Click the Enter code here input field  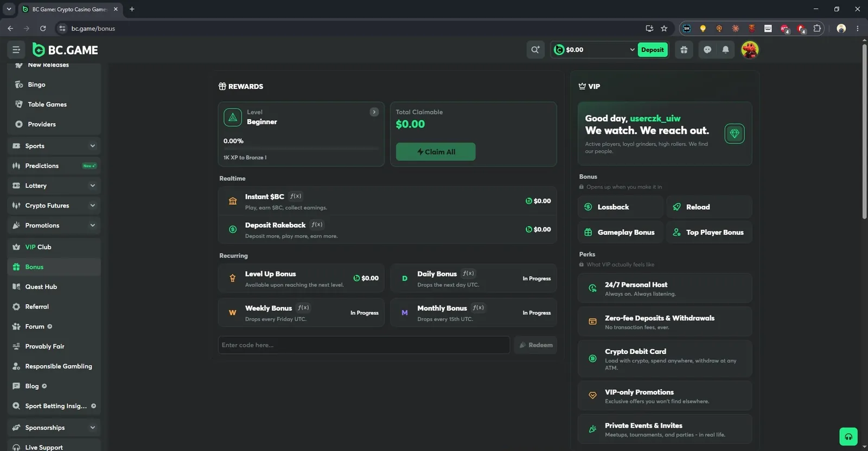pos(364,345)
